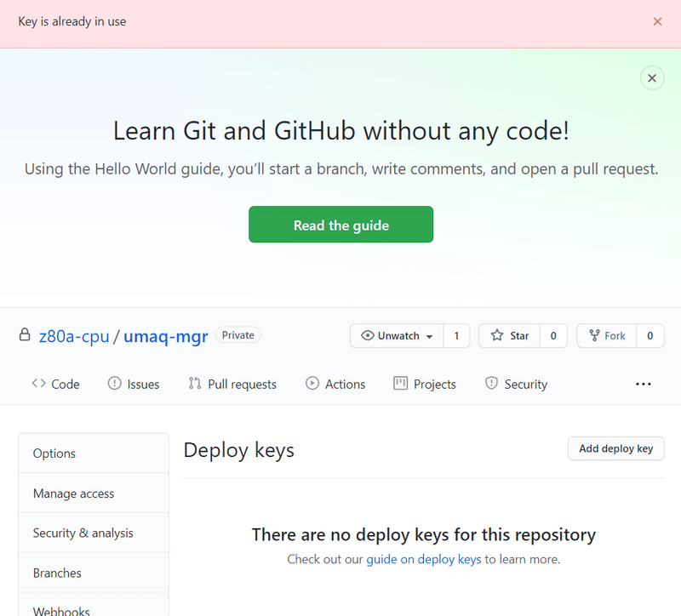Click the Fork button
681x616 pixels.
606,335
